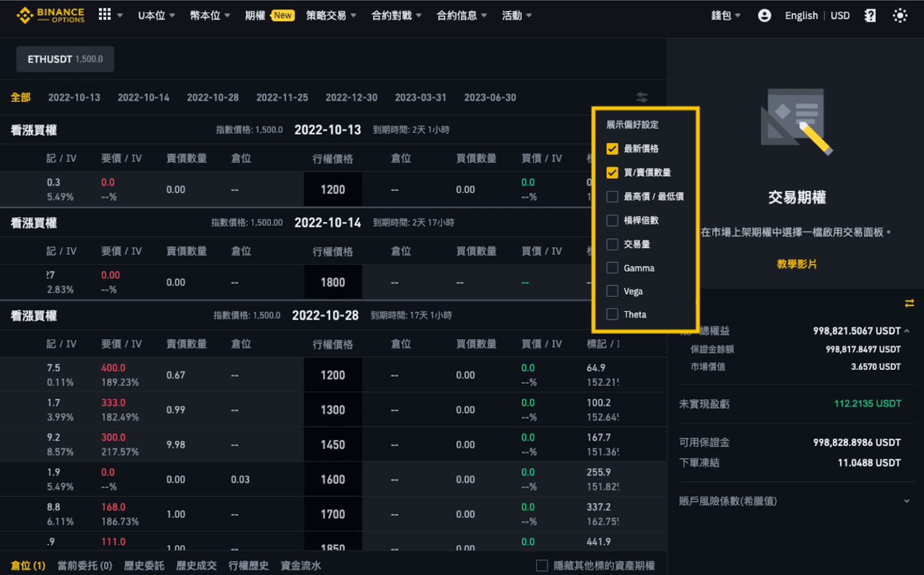The height and width of the screenshot is (575, 924).
Task: Select strike price 1700 under 2022-10-28
Action: [x=333, y=514]
